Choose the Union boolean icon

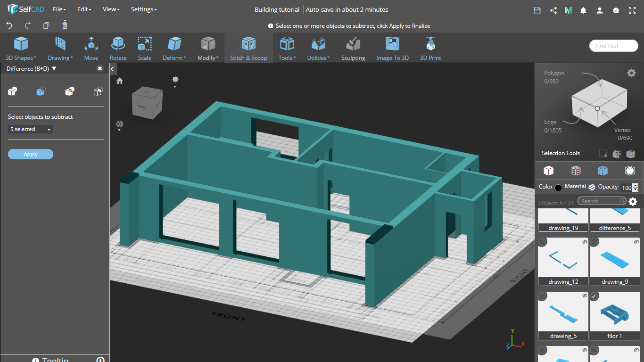13,91
